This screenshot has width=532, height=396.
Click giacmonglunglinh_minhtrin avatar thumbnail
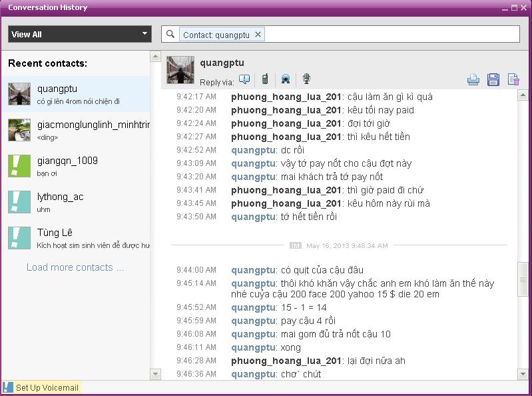click(19, 130)
